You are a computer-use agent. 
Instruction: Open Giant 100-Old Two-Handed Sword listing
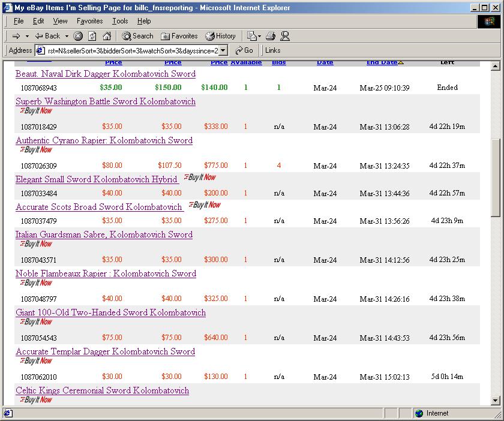(111, 312)
